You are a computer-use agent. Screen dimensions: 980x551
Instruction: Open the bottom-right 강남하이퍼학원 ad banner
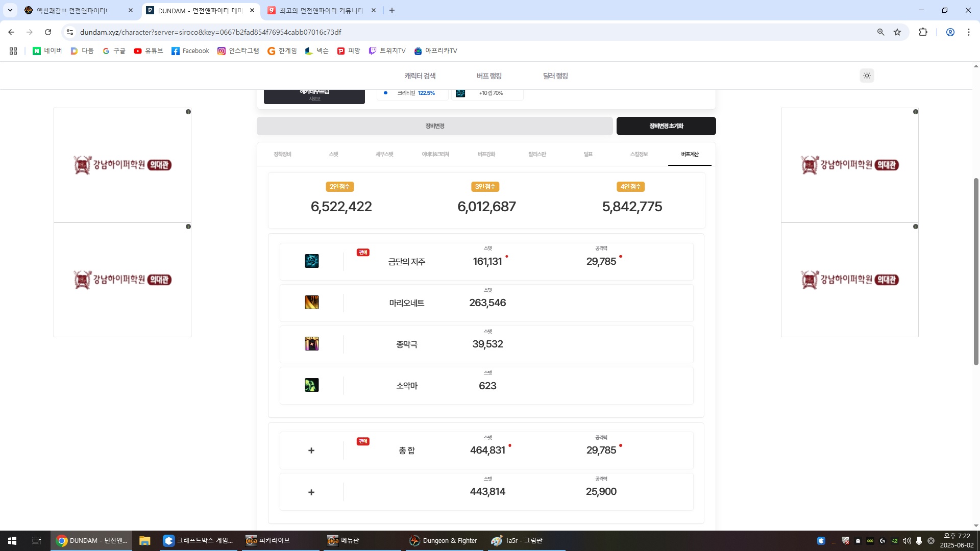[850, 280]
